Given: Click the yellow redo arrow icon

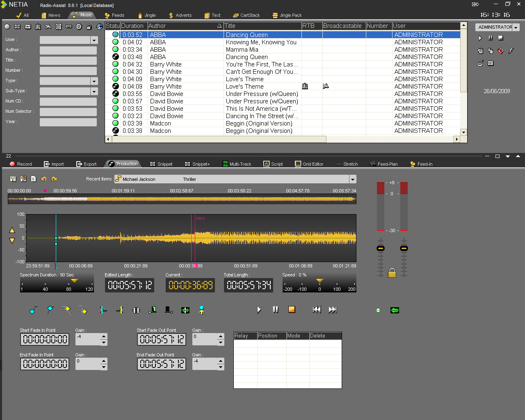Looking at the screenshot, I should point(54,179).
